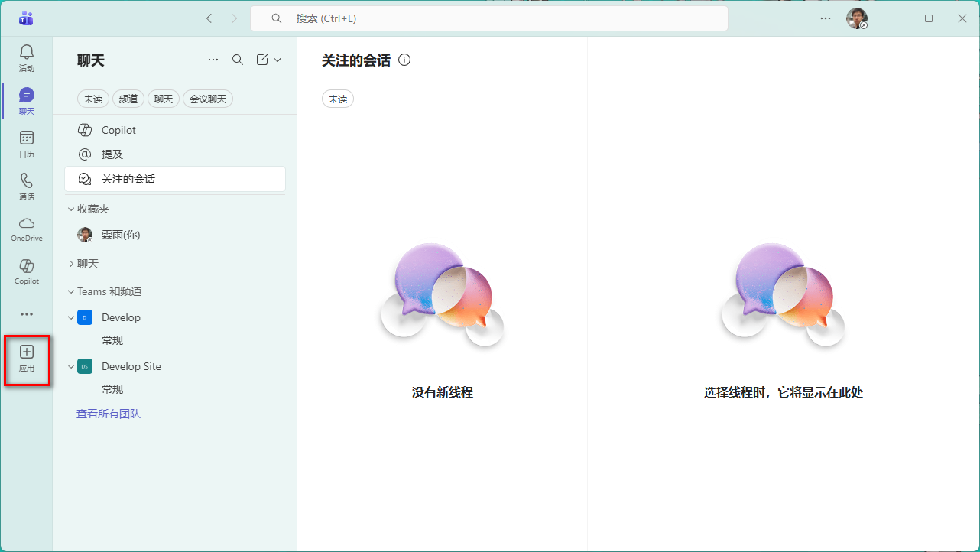Click the Develop team avatar
Screen dimensions: 980x552
(85, 317)
